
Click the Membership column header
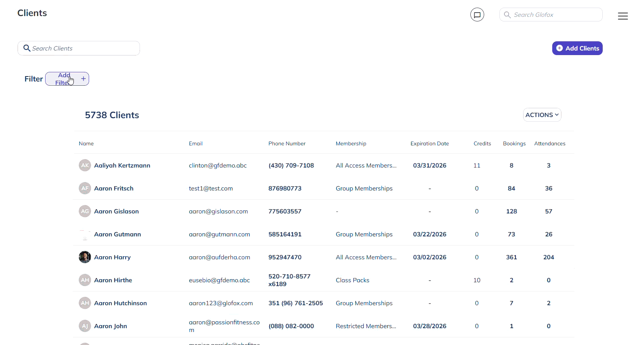coord(351,143)
